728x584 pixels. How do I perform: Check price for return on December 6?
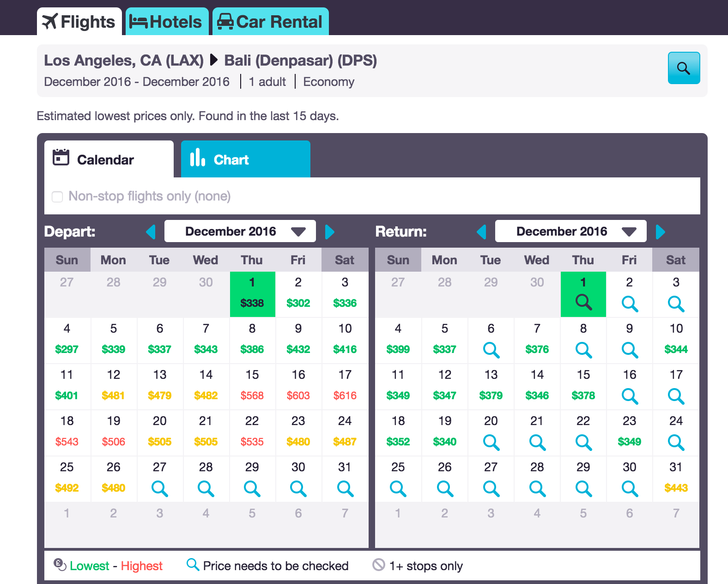pos(491,349)
